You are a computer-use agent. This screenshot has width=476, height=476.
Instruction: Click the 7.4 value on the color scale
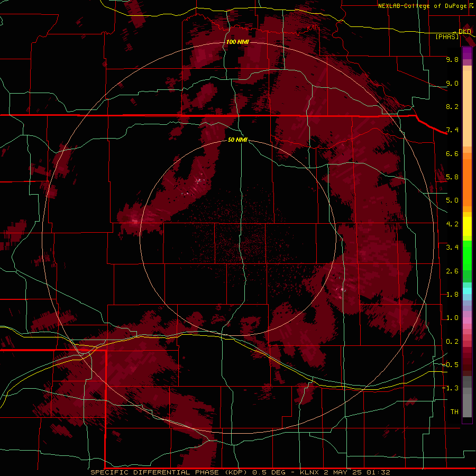452,130
